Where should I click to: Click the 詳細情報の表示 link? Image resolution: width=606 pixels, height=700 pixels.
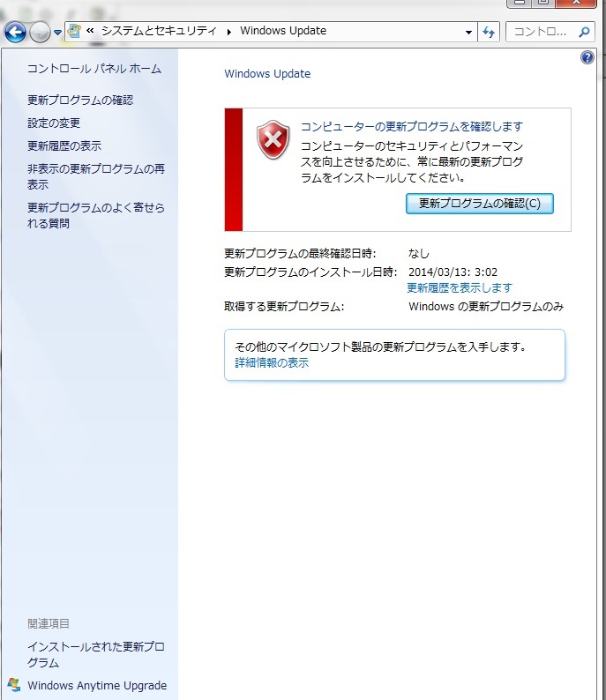pos(272,362)
